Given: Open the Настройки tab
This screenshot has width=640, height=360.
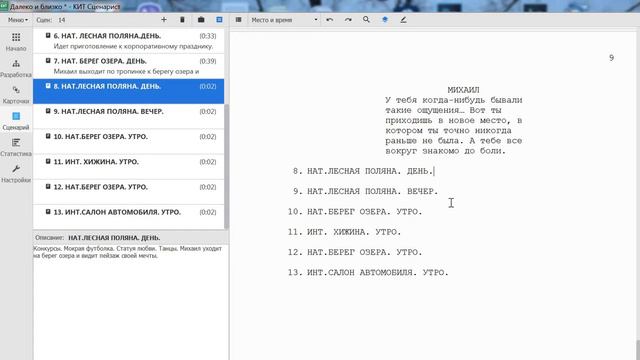Looking at the screenshot, I should [x=16, y=173].
